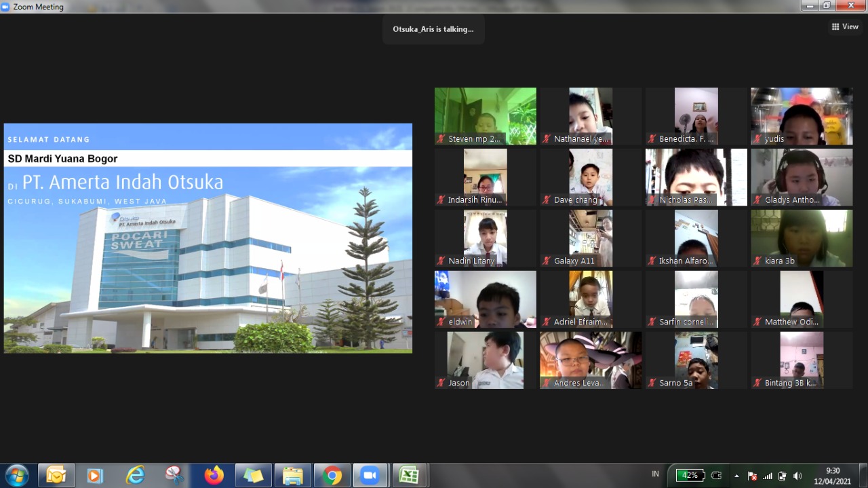868x488 pixels.
Task: Switch to Excel in the taskbar
Action: point(409,476)
